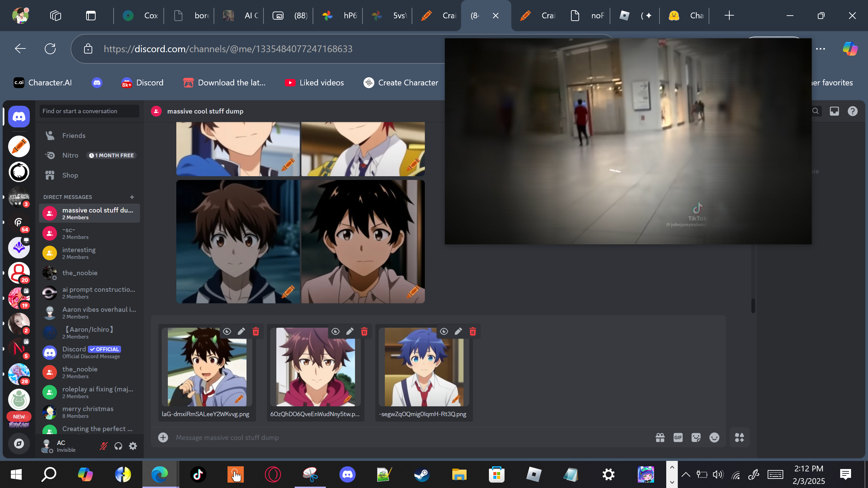Screen dimensions: 868x488
Task: Open Discord User Settings gear
Action: coord(133,446)
